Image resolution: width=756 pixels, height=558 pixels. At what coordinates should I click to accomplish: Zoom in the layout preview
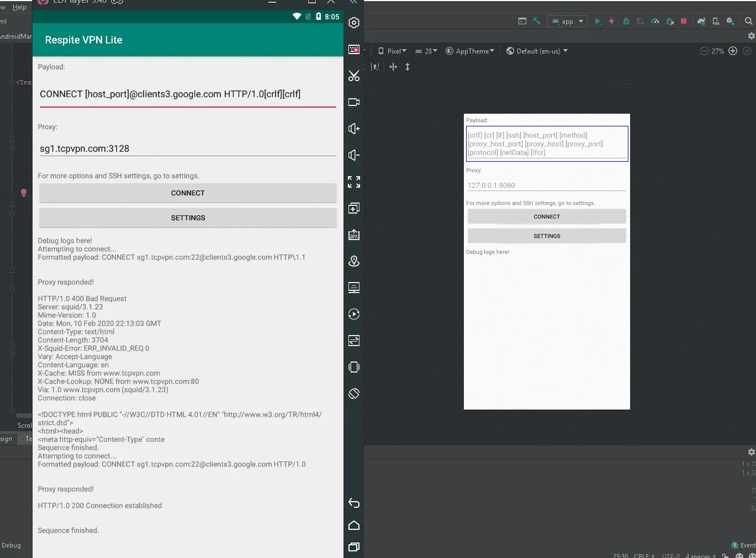tap(733, 51)
